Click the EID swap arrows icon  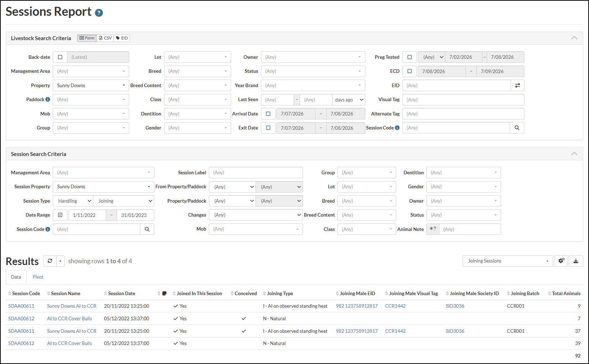(x=517, y=85)
